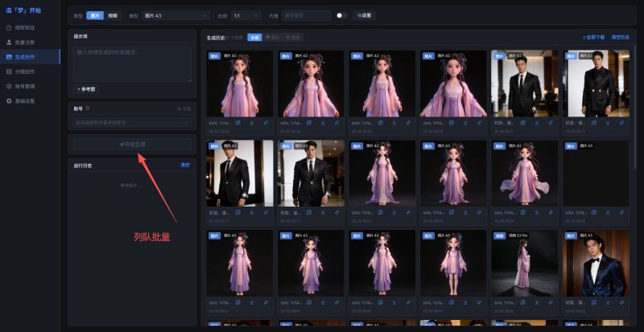
Task: Toggle the proxy switch next to 设置
Action: click(341, 15)
